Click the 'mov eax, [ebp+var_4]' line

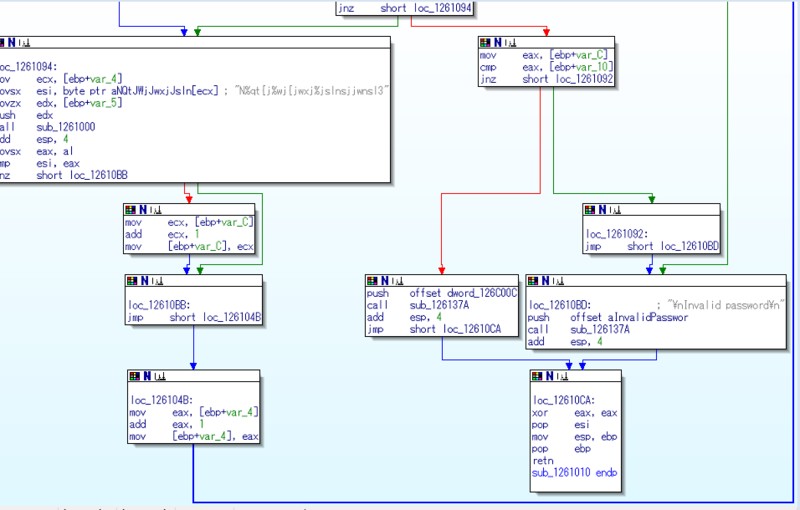194,413
